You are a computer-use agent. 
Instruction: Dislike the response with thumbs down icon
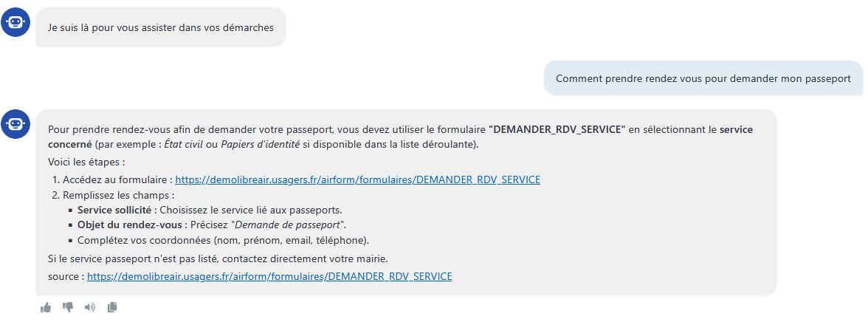point(68,307)
